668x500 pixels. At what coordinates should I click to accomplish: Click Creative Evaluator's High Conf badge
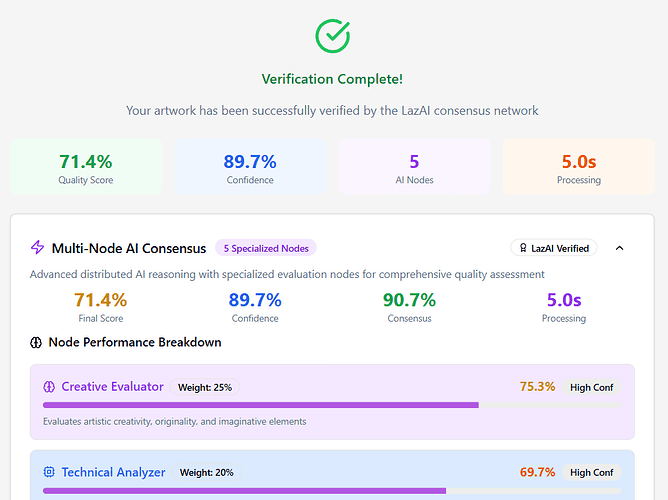(592, 387)
